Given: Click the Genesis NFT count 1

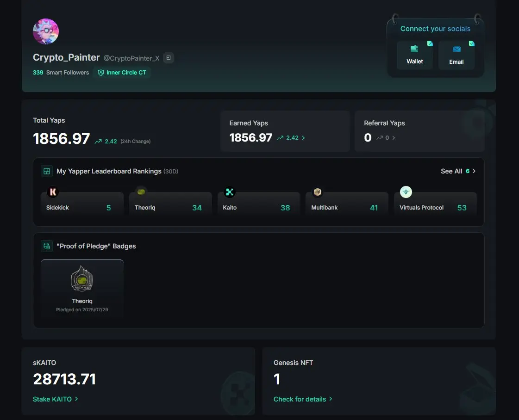Looking at the screenshot, I should click(277, 379).
